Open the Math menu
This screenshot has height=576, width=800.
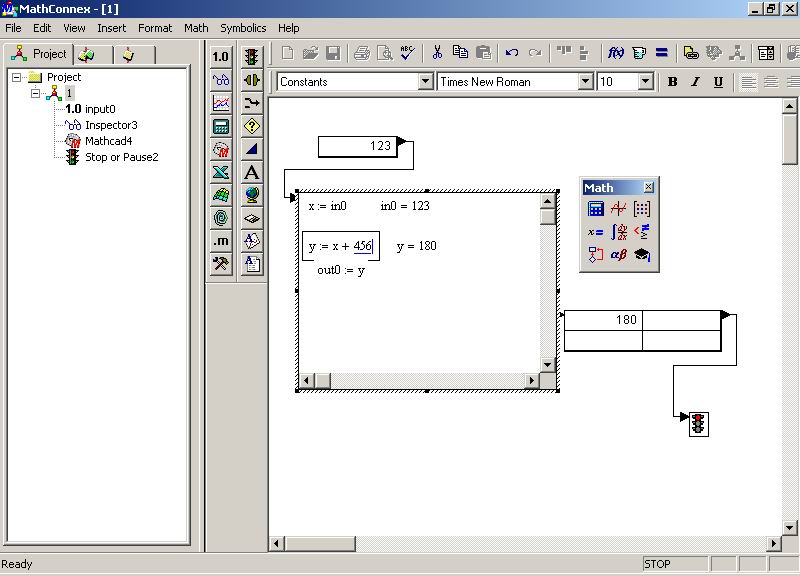(x=196, y=28)
